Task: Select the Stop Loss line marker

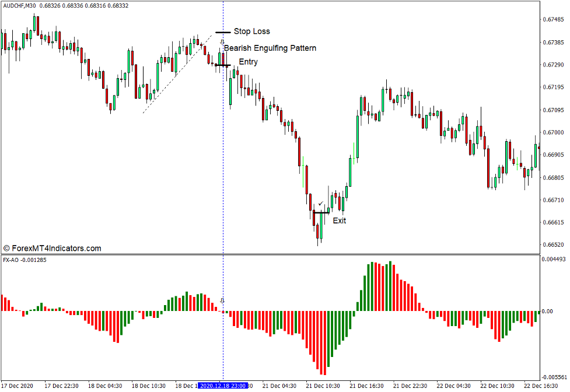Action: [223, 31]
